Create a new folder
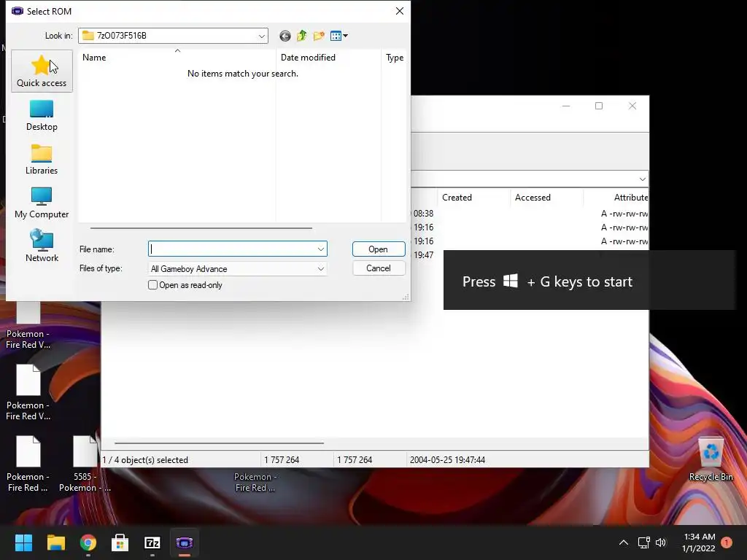The height and width of the screenshot is (560, 747). [x=319, y=36]
